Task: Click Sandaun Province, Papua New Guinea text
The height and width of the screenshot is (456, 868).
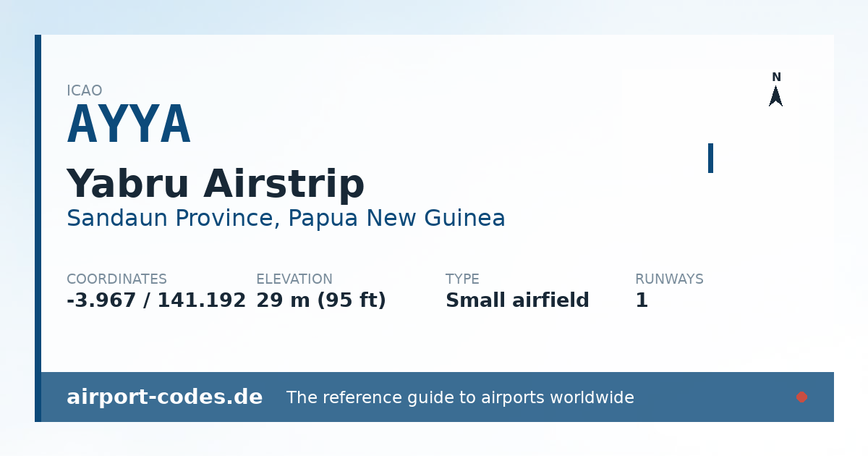Action: click(286, 218)
